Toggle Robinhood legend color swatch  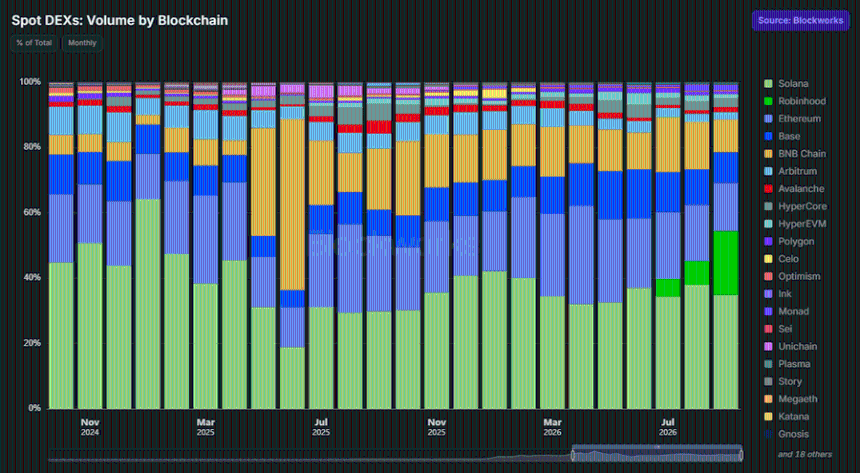768,101
